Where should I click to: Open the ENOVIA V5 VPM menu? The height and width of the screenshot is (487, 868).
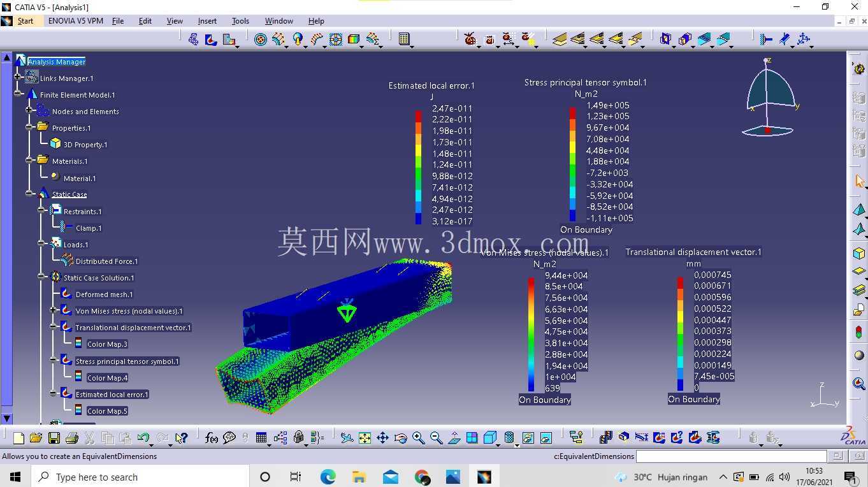point(75,21)
